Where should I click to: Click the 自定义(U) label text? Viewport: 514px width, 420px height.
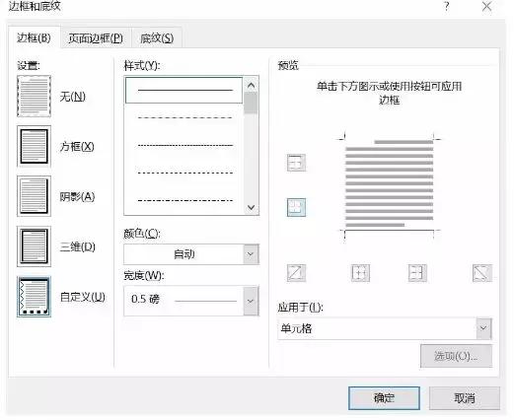[x=83, y=297]
